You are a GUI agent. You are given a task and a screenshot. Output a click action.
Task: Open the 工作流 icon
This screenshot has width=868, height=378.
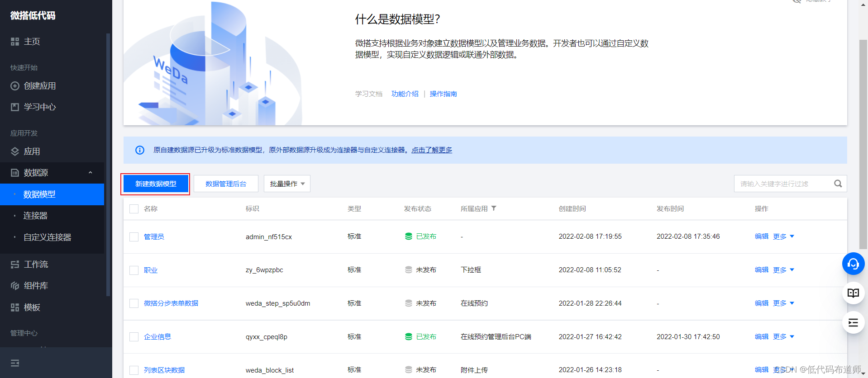click(15, 265)
